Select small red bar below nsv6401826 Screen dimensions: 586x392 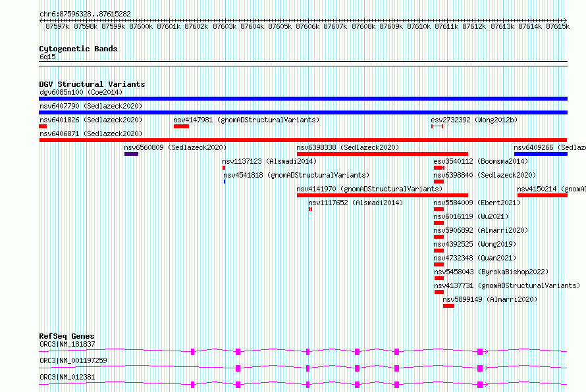(x=43, y=126)
